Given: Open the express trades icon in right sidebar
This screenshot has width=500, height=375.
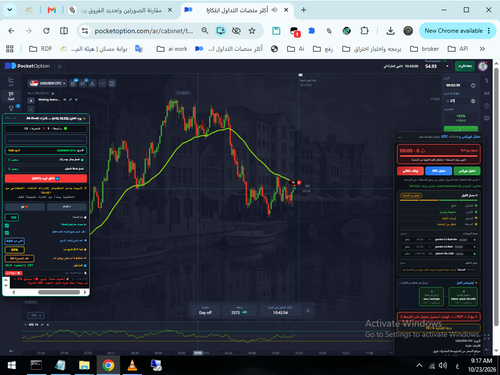Looking at the screenshot, I should click(x=487, y=118).
